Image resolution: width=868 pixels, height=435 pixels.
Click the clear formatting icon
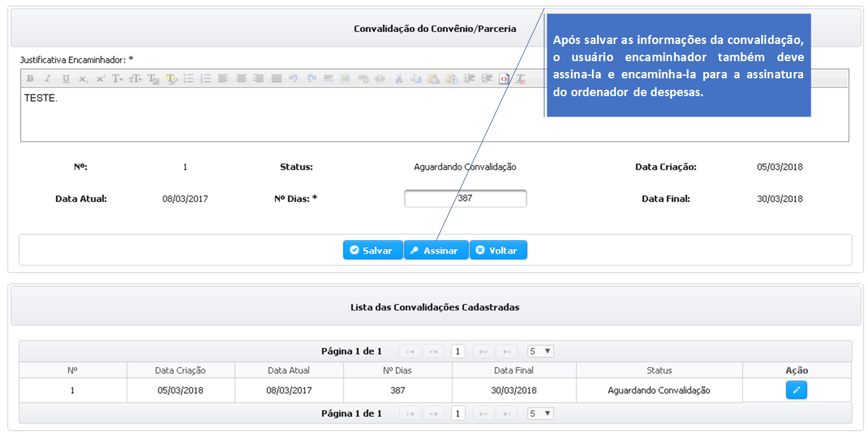click(521, 79)
